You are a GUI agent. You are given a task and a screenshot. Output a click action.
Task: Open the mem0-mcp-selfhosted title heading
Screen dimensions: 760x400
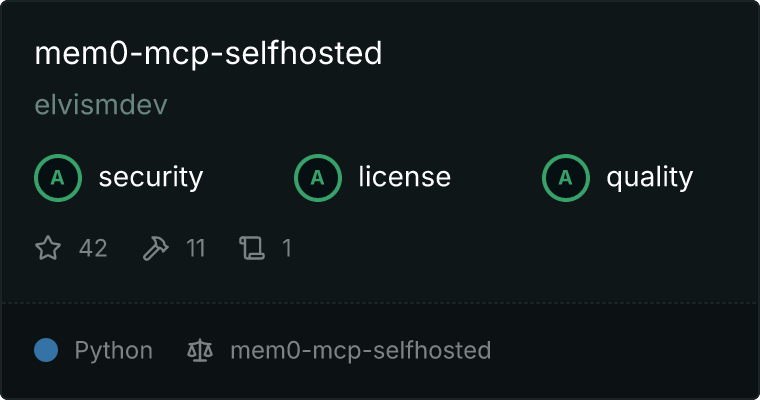tap(208, 53)
